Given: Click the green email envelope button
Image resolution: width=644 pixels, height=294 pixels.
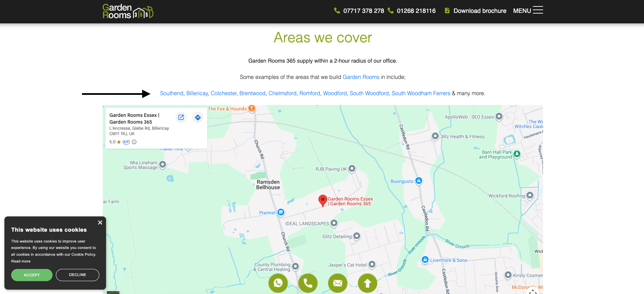Looking at the screenshot, I should pos(338,283).
